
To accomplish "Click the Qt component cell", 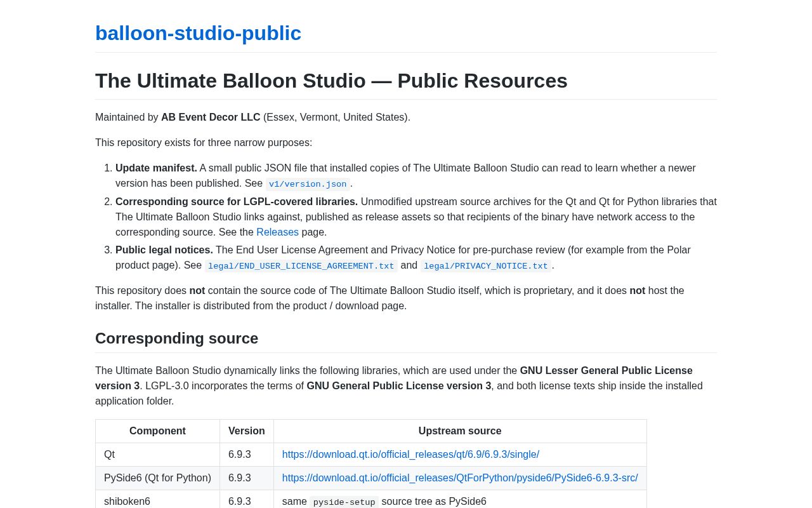I will pos(157,455).
